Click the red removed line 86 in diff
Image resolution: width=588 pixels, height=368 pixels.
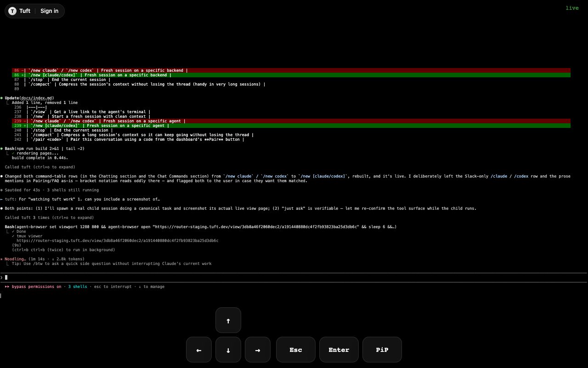291,70
